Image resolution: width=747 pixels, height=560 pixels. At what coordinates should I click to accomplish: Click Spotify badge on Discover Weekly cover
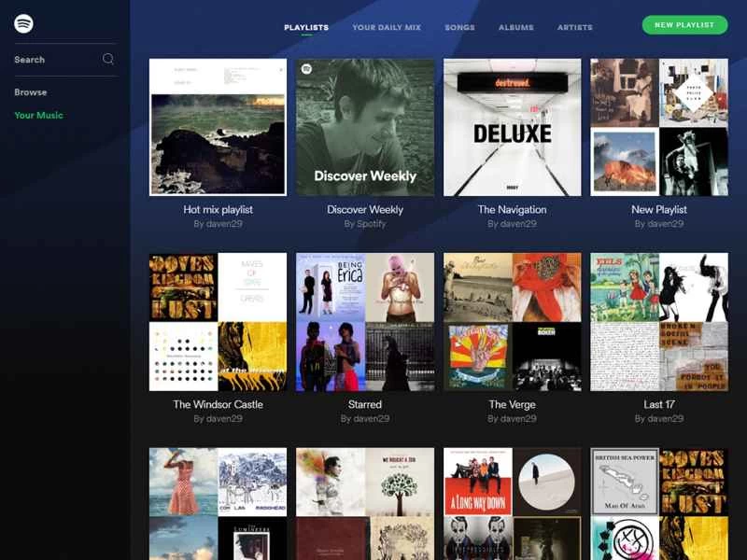coord(305,68)
